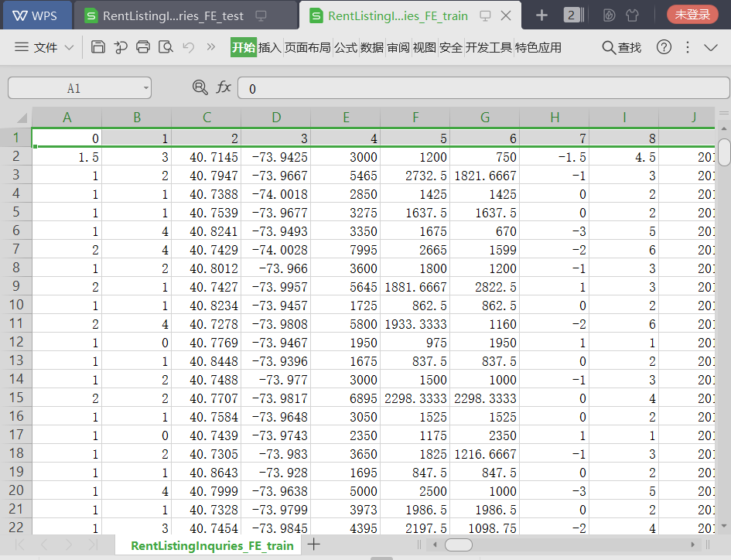This screenshot has height=560, width=731.
Task: Select column H header
Action: click(x=555, y=117)
